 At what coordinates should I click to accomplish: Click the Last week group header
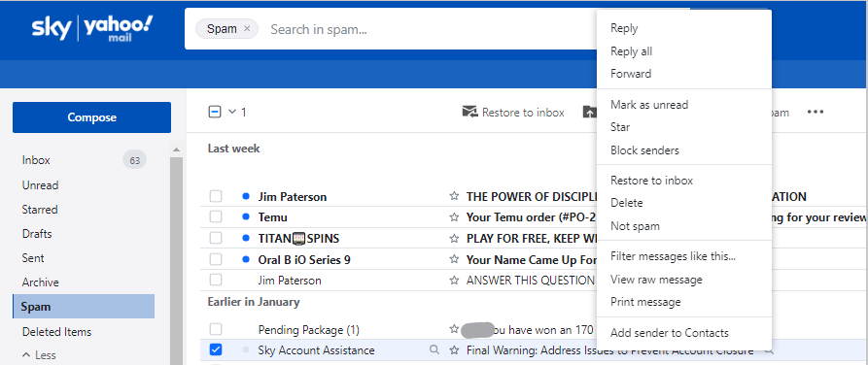[x=233, y=149]
